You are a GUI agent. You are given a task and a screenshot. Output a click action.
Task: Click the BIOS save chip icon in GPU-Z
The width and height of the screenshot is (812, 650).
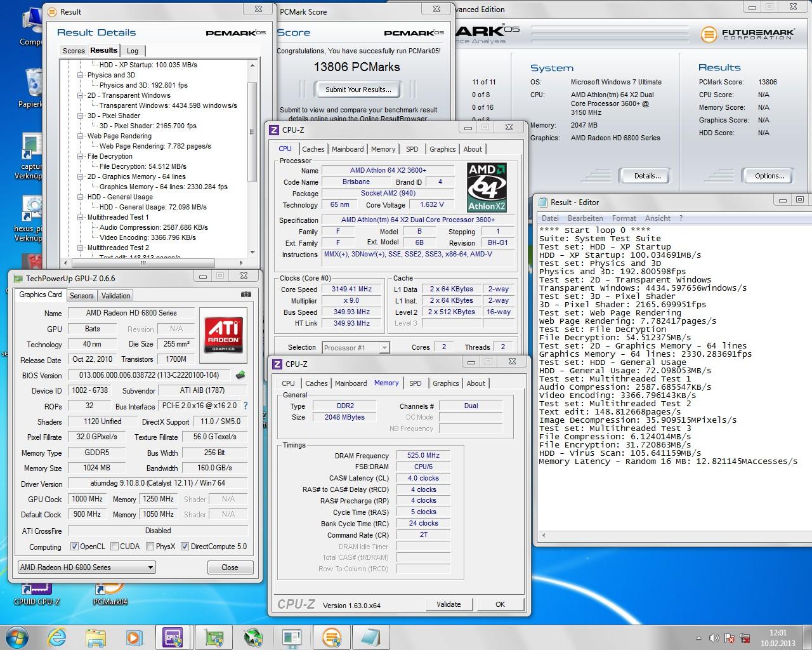(240, 375)
